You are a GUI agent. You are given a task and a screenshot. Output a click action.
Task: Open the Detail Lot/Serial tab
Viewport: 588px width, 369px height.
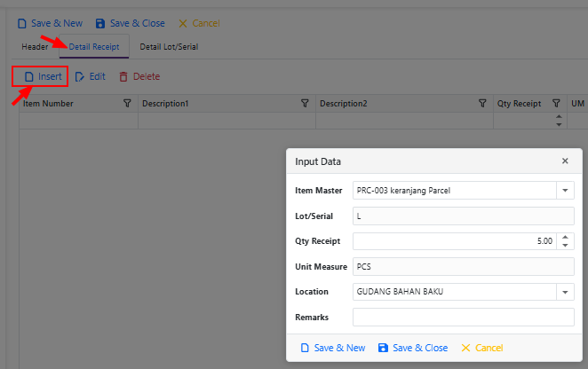pyautogui.click(x=169, y=47)
